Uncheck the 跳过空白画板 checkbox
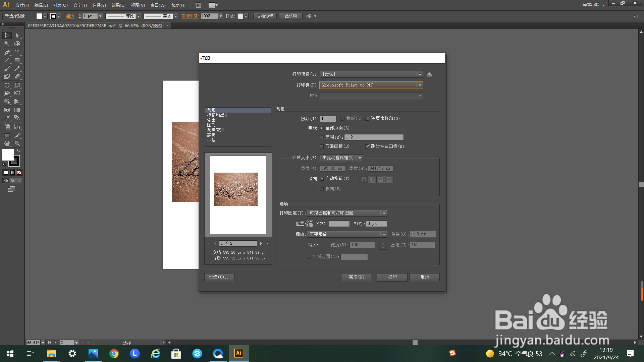The height and width of the screenshot is (362, 644). coord(368,146)
